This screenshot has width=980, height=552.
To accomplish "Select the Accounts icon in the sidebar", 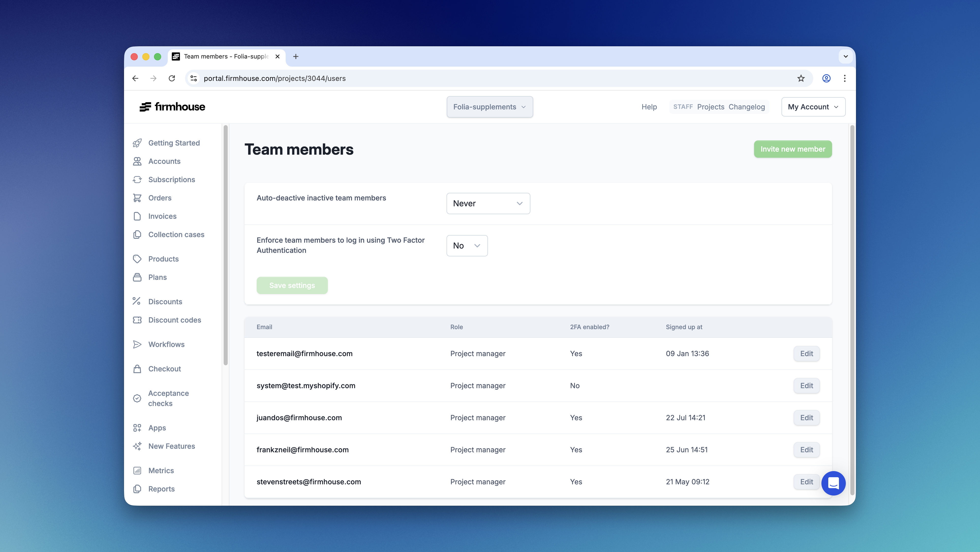I will [138, 162].
